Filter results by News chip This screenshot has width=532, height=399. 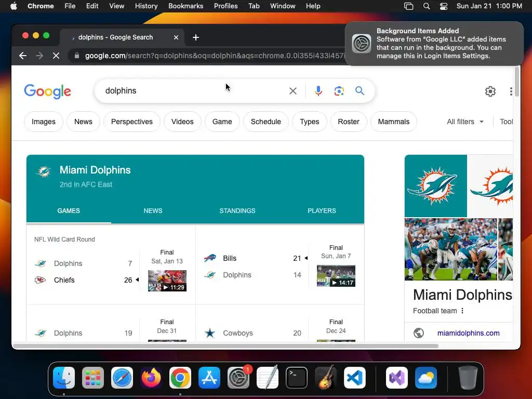(x=83, y=122)
